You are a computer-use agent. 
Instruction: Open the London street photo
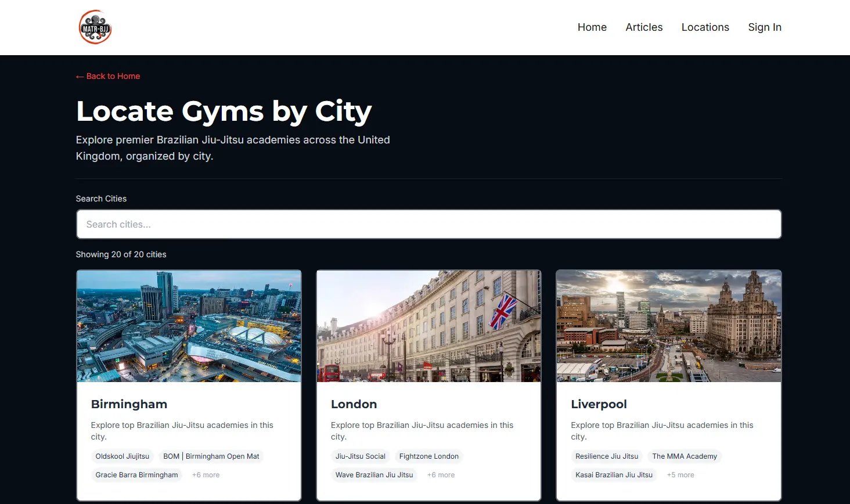428,326
